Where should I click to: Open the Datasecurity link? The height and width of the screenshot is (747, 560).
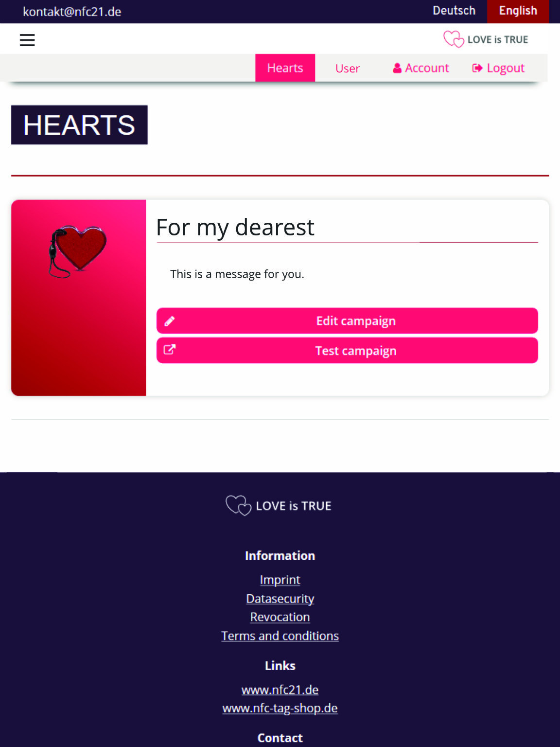pyautogui.click(x=280, y=599)
